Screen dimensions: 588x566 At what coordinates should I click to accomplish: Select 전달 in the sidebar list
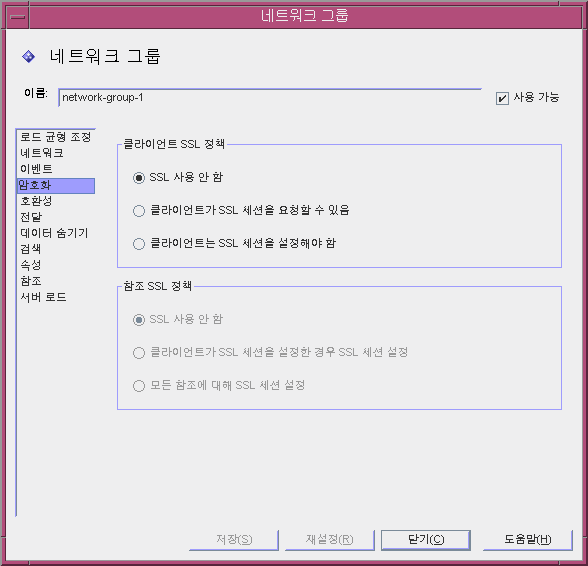tap(56, 217)
